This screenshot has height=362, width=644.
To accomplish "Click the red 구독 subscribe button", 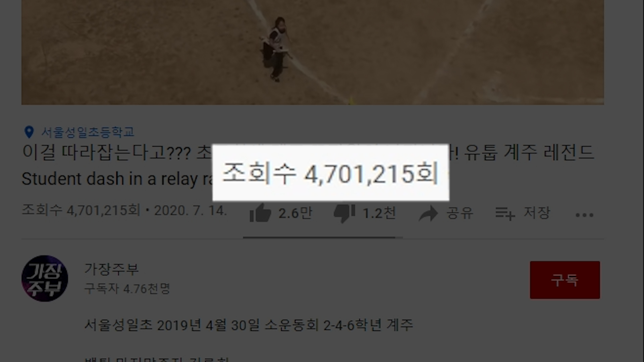I will click(x=565, y=280).
